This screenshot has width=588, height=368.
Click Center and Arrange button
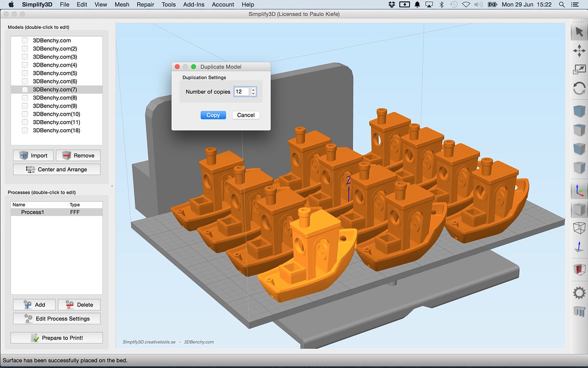point(57,170)
